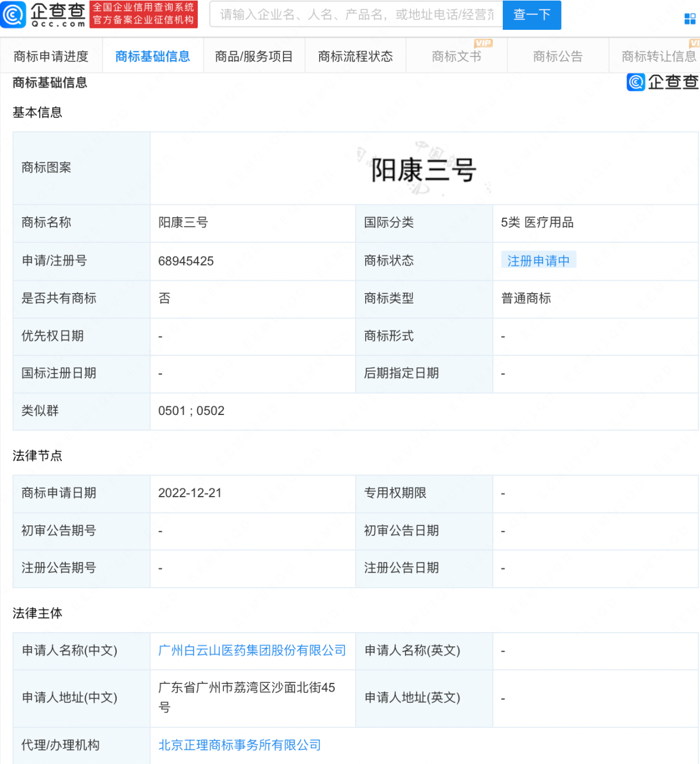The height and width of the screenshot is (764, 700).
Task: Click the 国际分类 label cell
Action: click(424, 223)
